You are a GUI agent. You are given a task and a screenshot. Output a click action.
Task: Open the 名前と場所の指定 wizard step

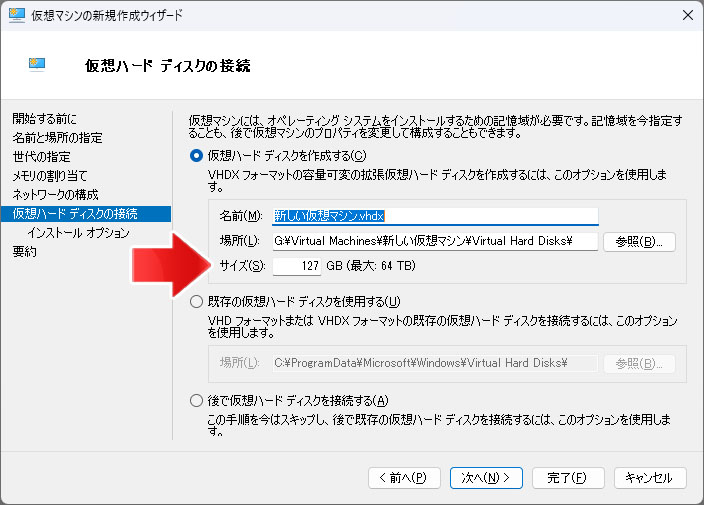click(x=57, y=138)
